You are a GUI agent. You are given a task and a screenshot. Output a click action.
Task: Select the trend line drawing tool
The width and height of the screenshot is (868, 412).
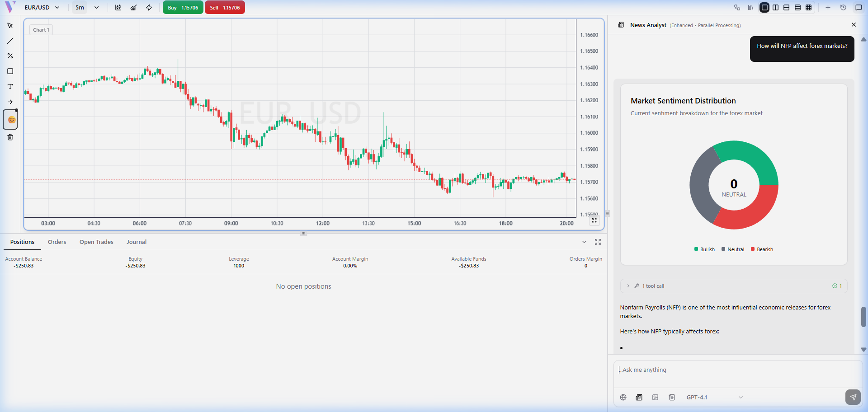coord(10,41)
